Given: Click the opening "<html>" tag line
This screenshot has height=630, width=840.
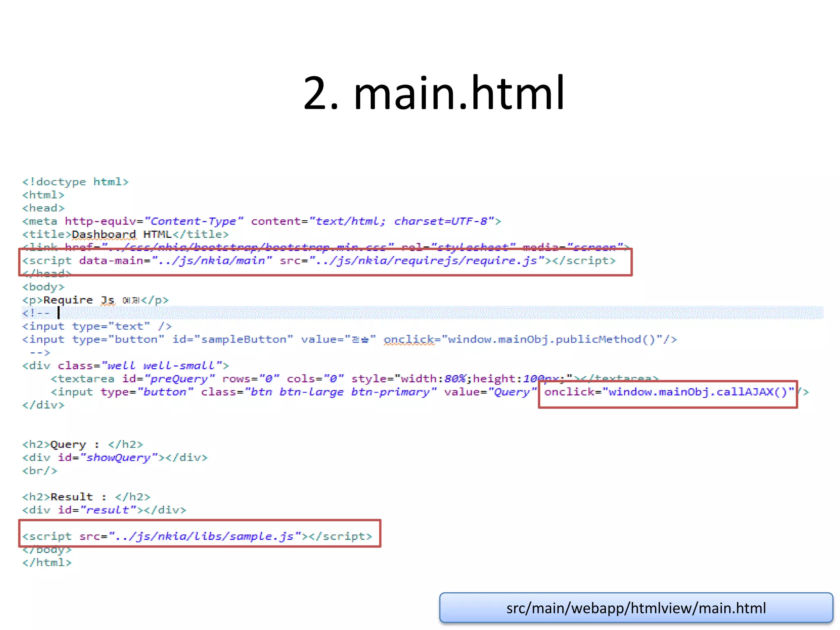Looking at the screenshot, I should click(x=43, y=195).
